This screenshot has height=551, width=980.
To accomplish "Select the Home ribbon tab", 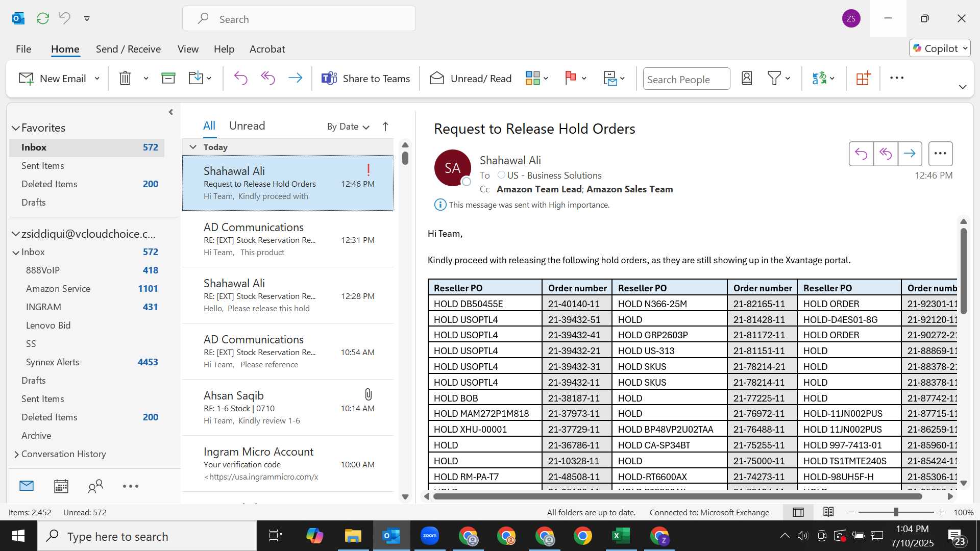I will click(65, 49).
